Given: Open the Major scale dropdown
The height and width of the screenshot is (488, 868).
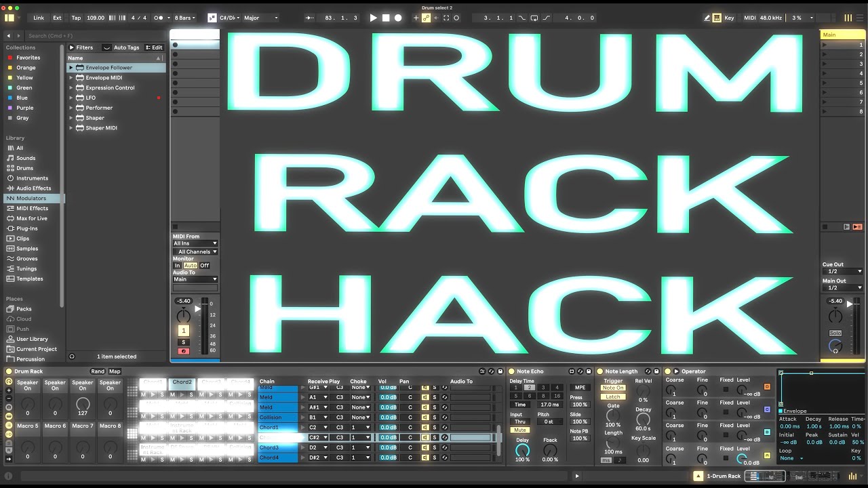Looking at the screenshot, I should 260,18.
